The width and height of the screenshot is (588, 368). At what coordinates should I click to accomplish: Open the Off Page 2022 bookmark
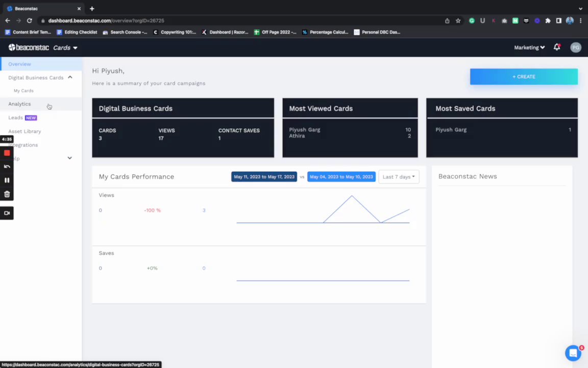pyautogui.click(x=275, y=32)
